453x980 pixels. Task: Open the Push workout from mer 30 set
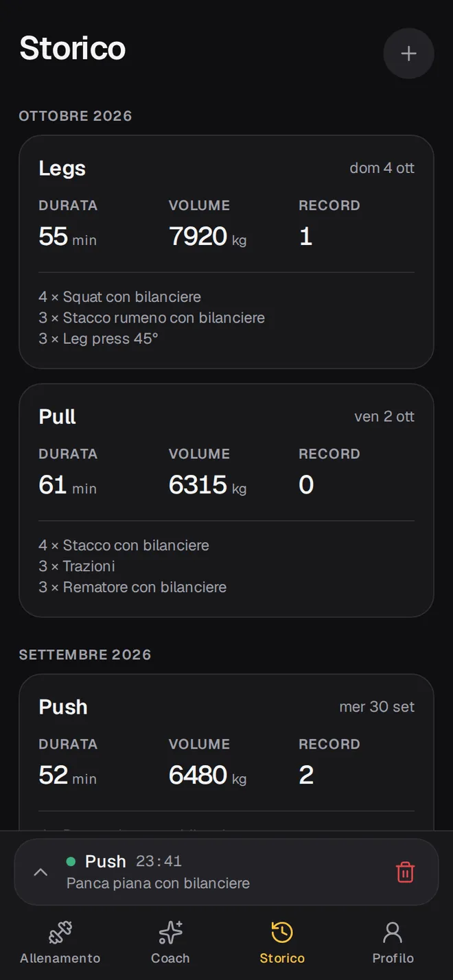pos(226,752)
